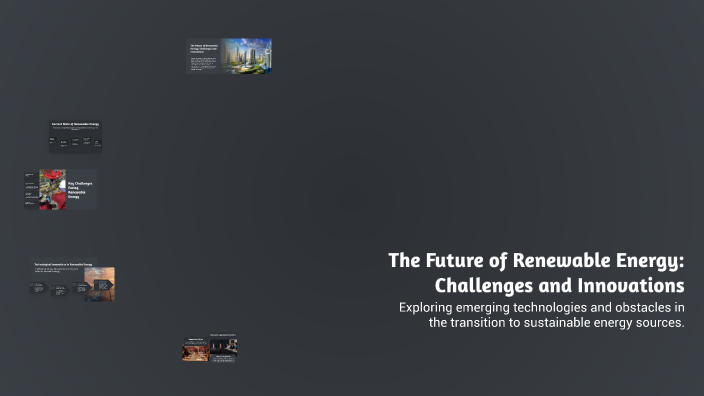Open the Technological Innovations in Renewable Energy thumbnail
Viewport: 704px width, 396px height.
(72, 280)
